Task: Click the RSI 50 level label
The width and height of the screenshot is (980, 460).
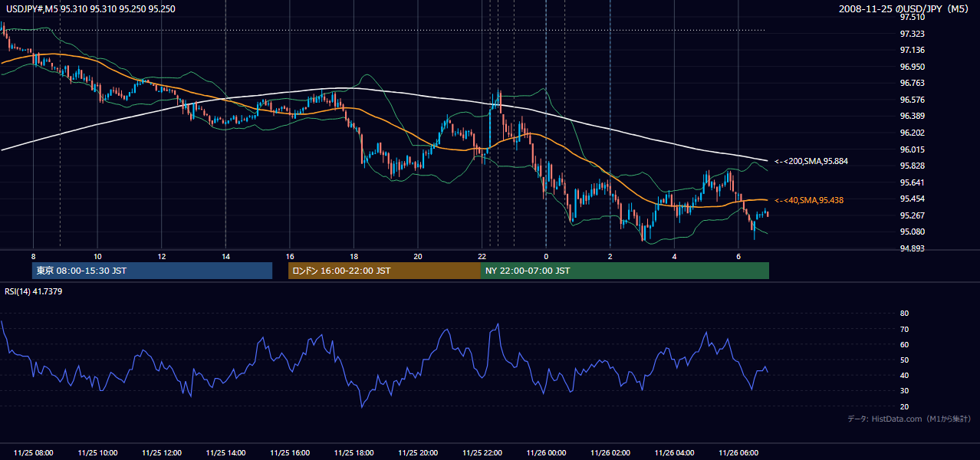Action: tap(904, 360)
